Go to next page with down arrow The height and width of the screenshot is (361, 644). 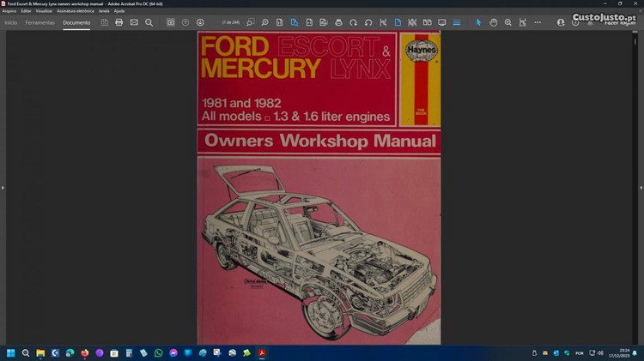(200, 22)
